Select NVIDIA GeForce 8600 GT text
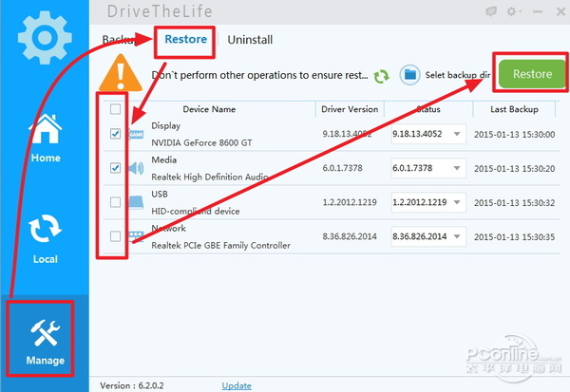 point(201,142)
